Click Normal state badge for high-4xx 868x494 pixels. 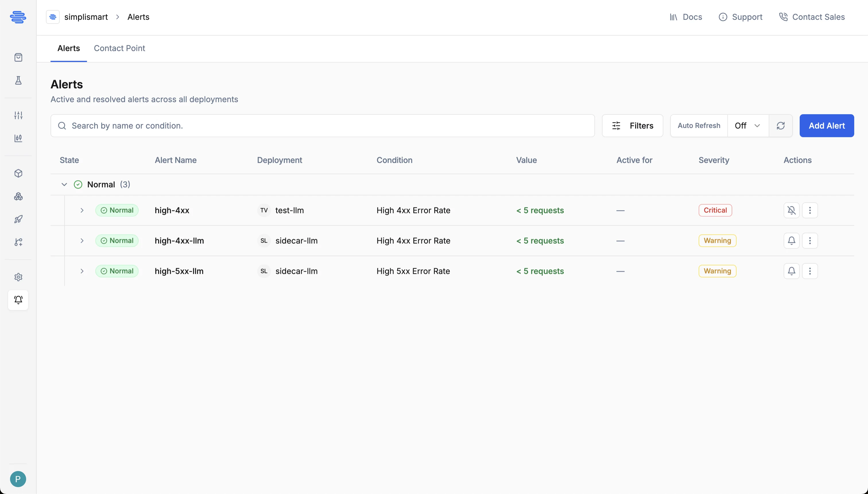coord(117,210)
